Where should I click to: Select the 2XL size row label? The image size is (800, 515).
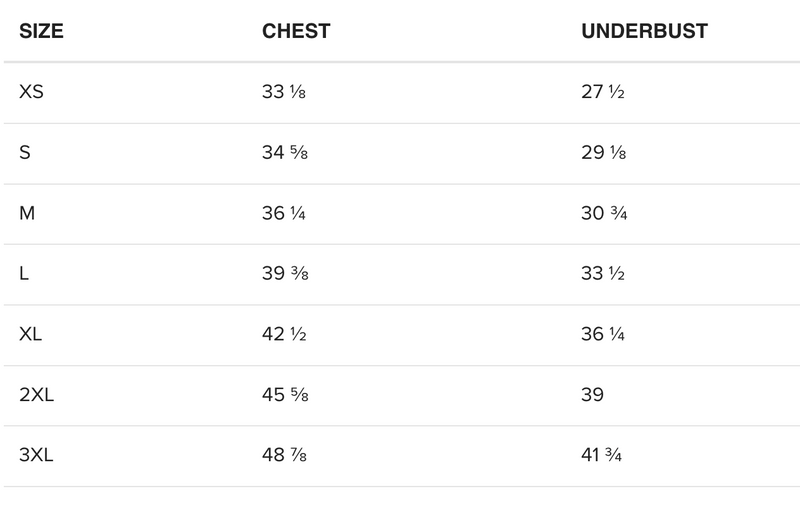coord(37,395)
